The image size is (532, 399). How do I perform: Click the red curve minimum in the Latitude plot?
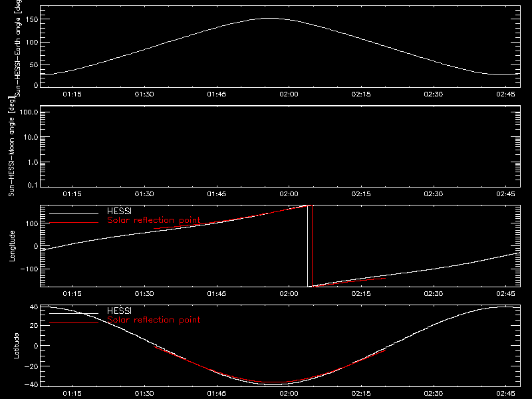coord(275,382)
